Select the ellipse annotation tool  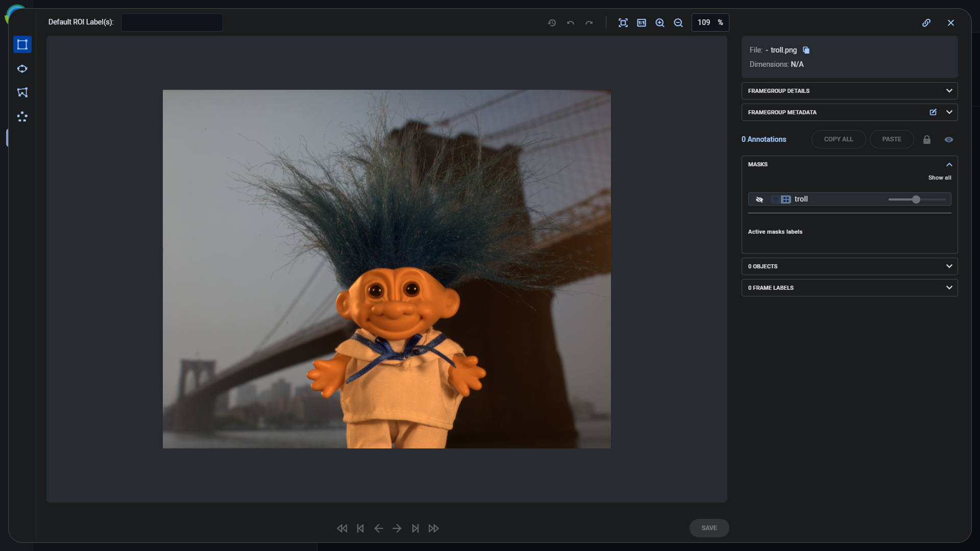pyautogui.click(x=22, y=69)
